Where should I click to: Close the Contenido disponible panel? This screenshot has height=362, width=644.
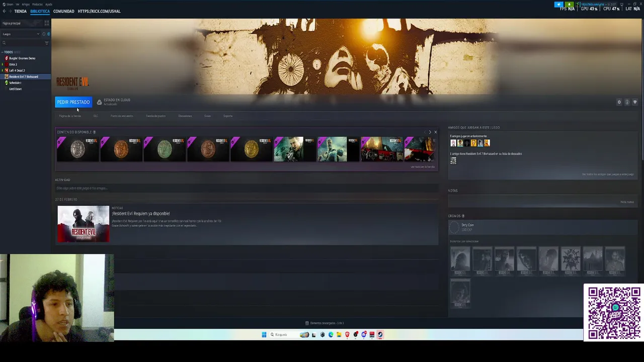tap(435, 132)
